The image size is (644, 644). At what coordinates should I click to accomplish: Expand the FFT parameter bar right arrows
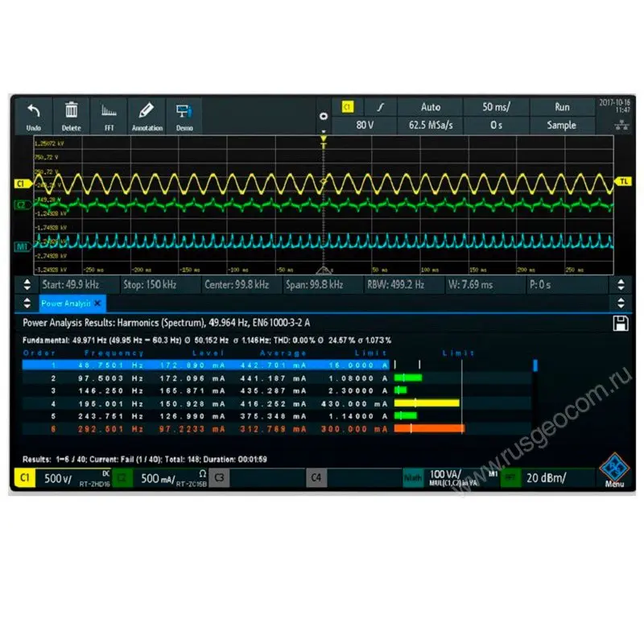(x=620, y=285)
